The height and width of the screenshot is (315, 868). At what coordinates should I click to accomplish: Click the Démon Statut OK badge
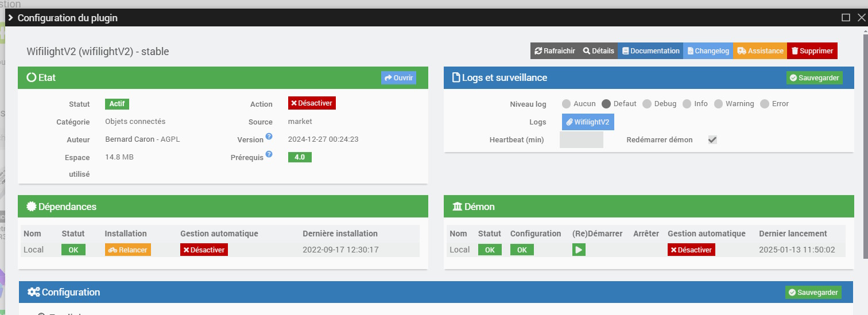(x=490, y=250)
